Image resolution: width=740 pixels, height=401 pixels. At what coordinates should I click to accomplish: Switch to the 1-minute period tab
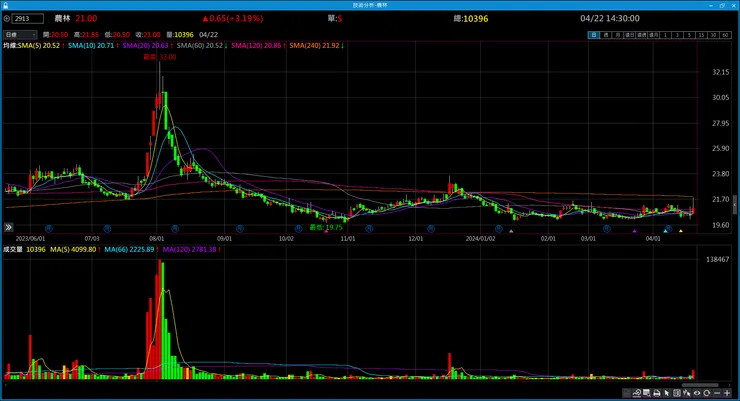coord(665,35)
